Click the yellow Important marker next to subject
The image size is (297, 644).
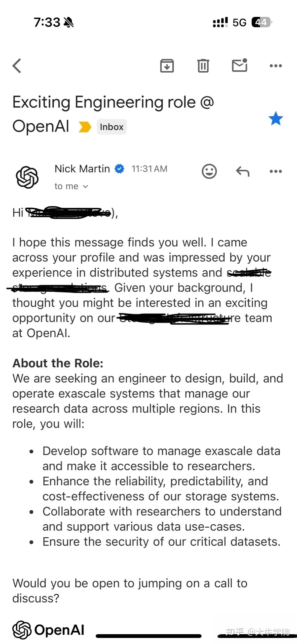85,127
